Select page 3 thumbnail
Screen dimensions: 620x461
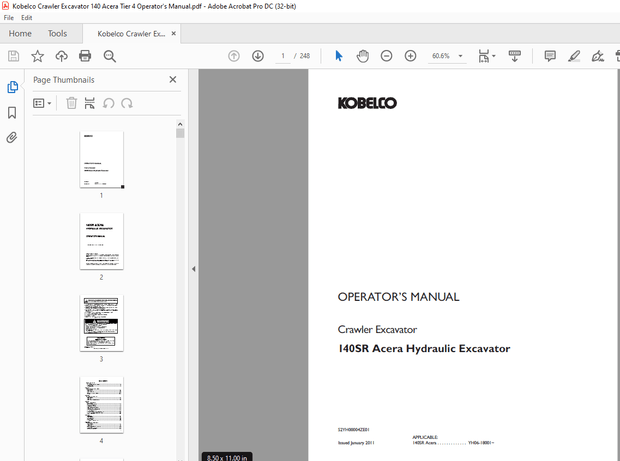tap(102, 323)
